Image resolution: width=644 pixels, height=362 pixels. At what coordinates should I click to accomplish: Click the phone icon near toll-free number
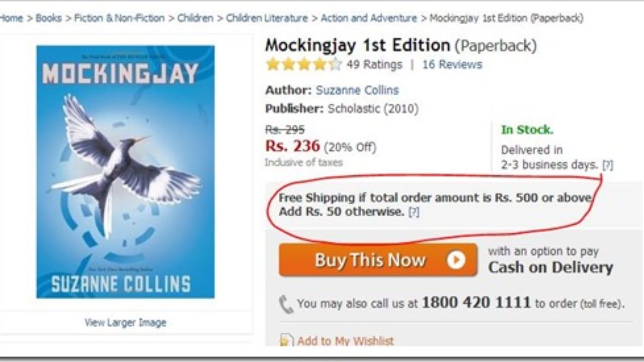pos(286,304)
